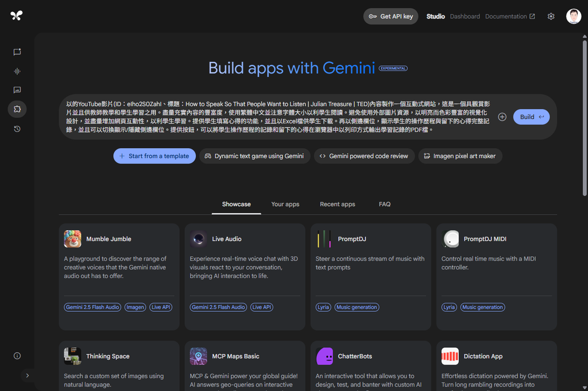Click Music generation tag on PromptDJ MIDI card
Viewport: 588px width, 391px height.
click(x=482, y=307)
